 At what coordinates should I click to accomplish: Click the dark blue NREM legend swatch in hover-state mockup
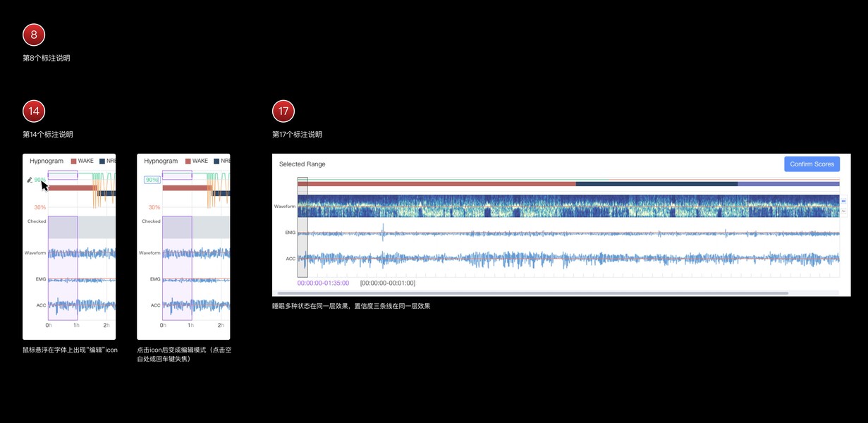102,161
